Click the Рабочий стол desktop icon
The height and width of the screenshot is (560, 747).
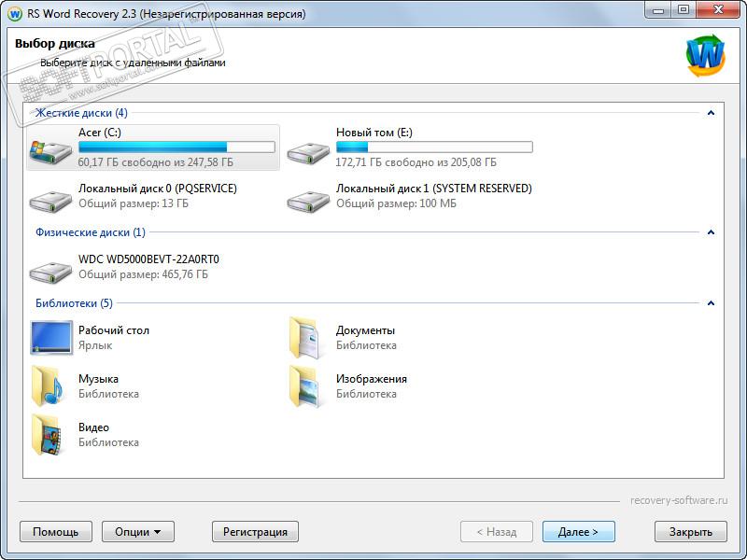click(x=51, y=338)
